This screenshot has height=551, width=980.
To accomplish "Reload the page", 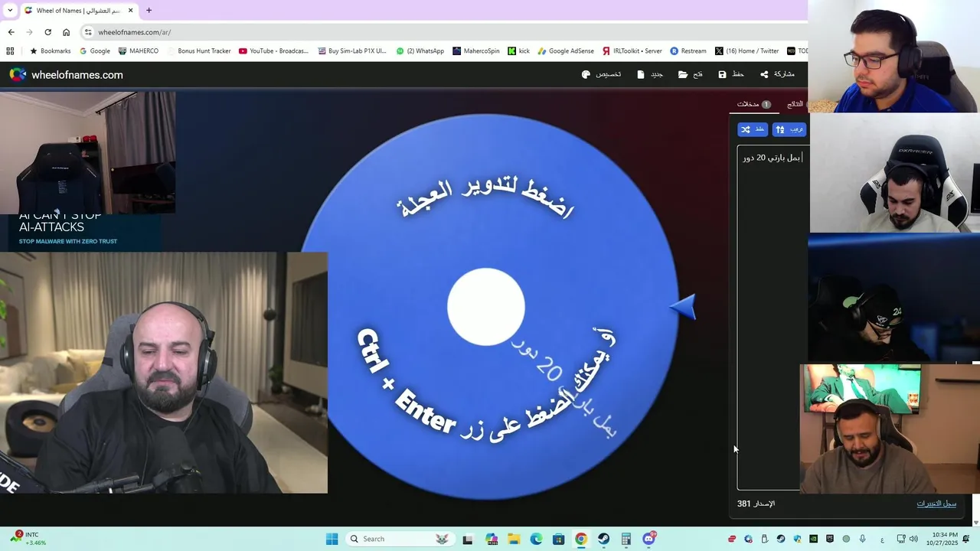I will 47,32.
